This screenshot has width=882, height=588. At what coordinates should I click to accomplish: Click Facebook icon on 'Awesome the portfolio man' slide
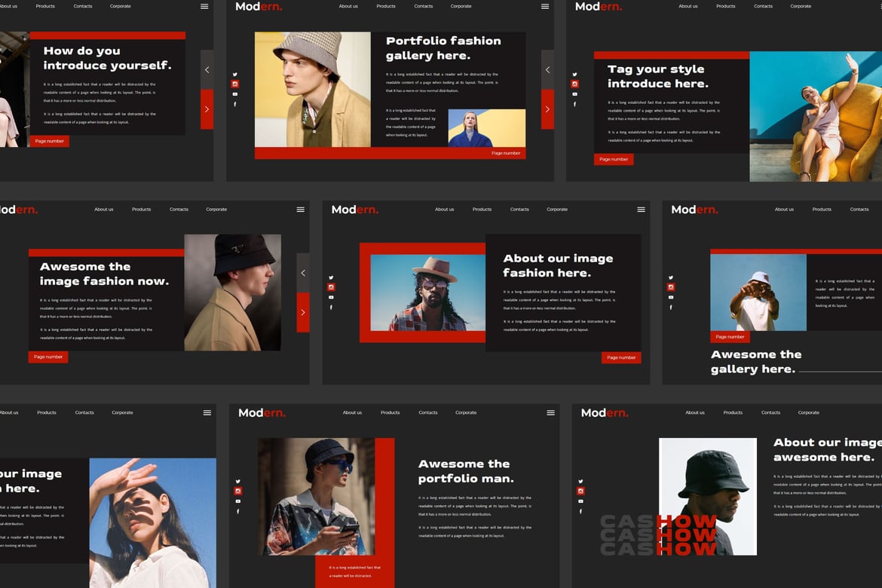238,511
